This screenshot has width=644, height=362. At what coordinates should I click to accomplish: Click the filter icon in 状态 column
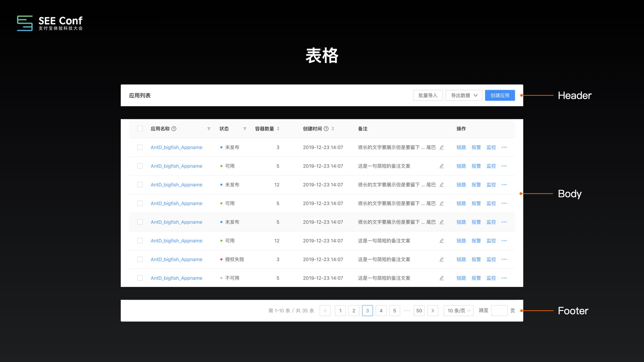pyautogui.click(x=245, y=129)
